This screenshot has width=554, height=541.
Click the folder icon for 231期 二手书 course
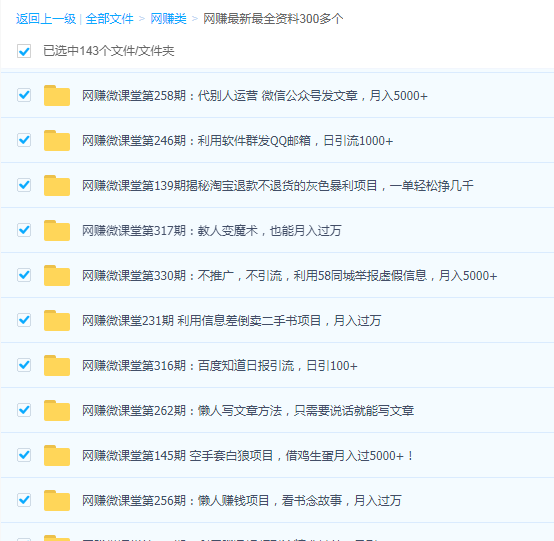(x=57, y=320)
